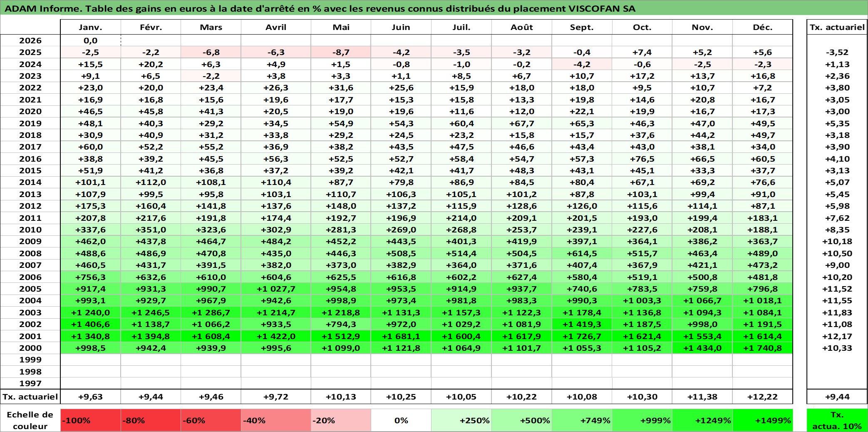Select the 'Mai' column header
The height and width of the screenshot is (432, 868).
coord(341,27)
